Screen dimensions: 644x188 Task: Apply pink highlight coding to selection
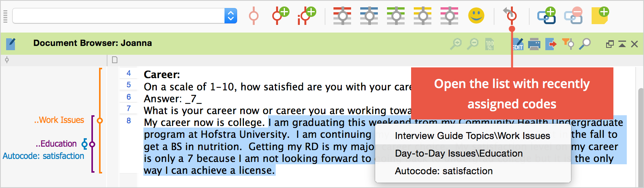449,16
